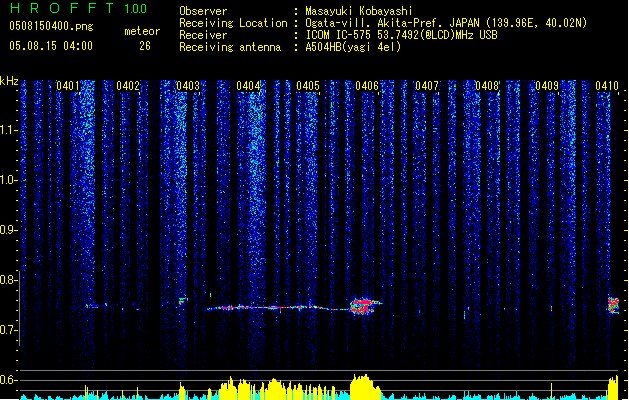Viewport: 629px width, 400px height.
Task: Click the 0402 time marker
Action: (128, 86)
